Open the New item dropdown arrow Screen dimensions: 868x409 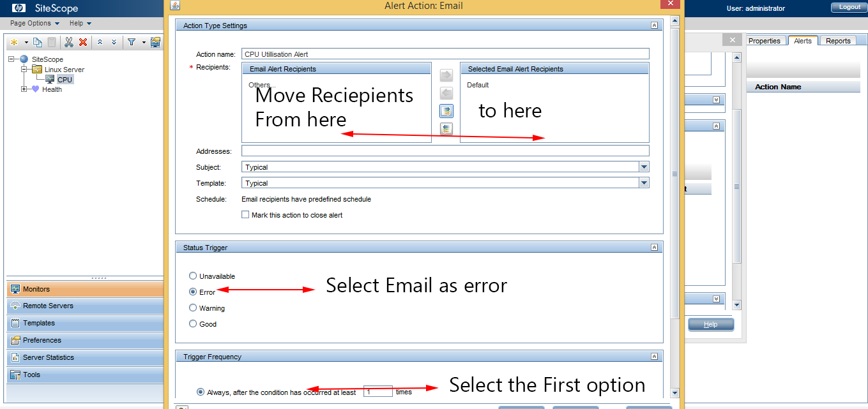(x=26, y=43)
